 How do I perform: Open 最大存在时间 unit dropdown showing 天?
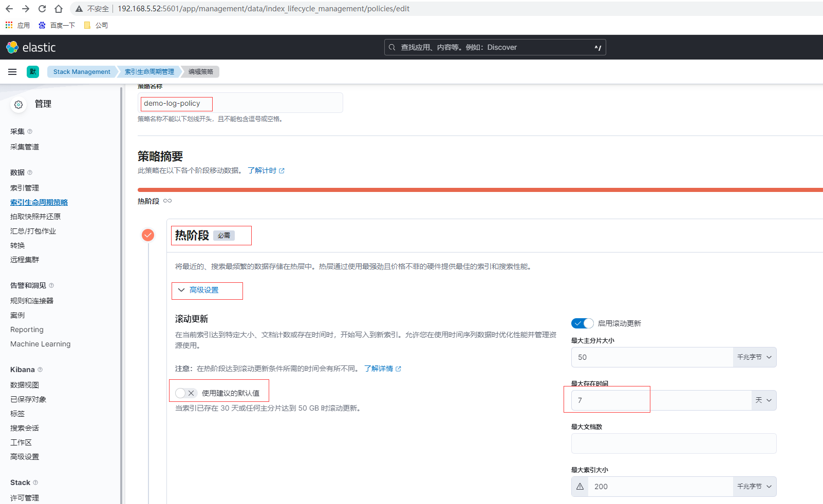click(x=764, y=400)
